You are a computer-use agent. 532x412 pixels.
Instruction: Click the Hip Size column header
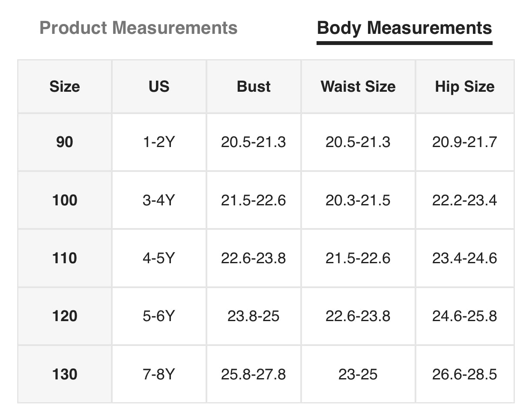tap(465, 87)
